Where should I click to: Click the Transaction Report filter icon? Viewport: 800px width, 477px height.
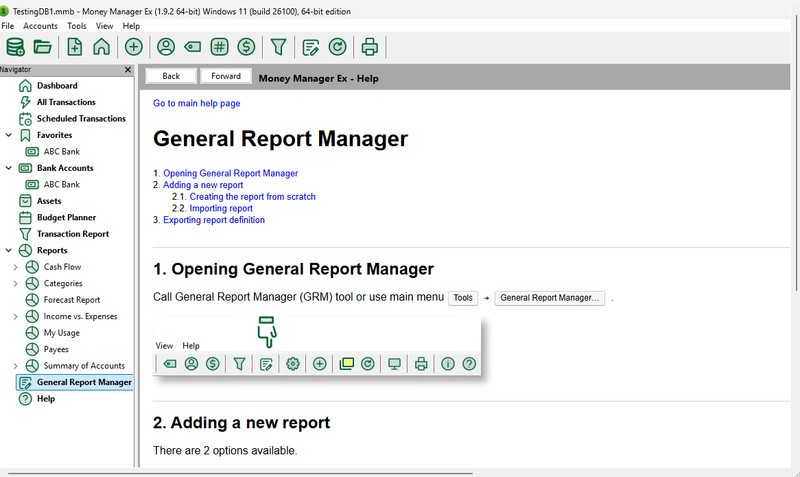(279, 47)
